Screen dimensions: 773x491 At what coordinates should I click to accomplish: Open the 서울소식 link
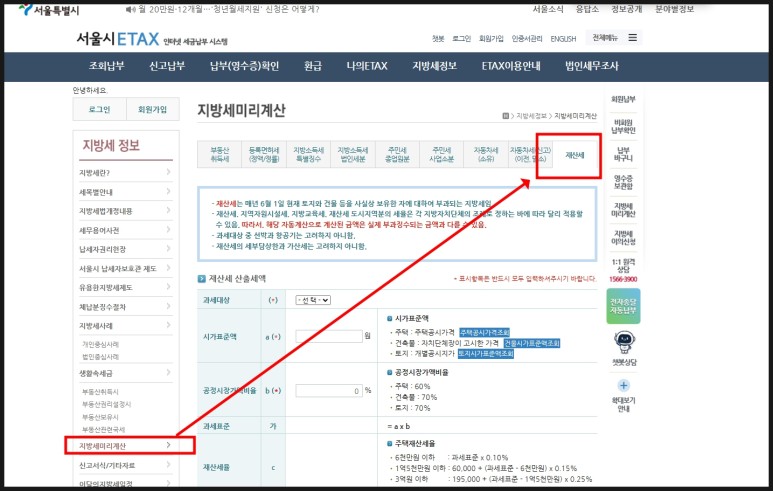[548, 9]
